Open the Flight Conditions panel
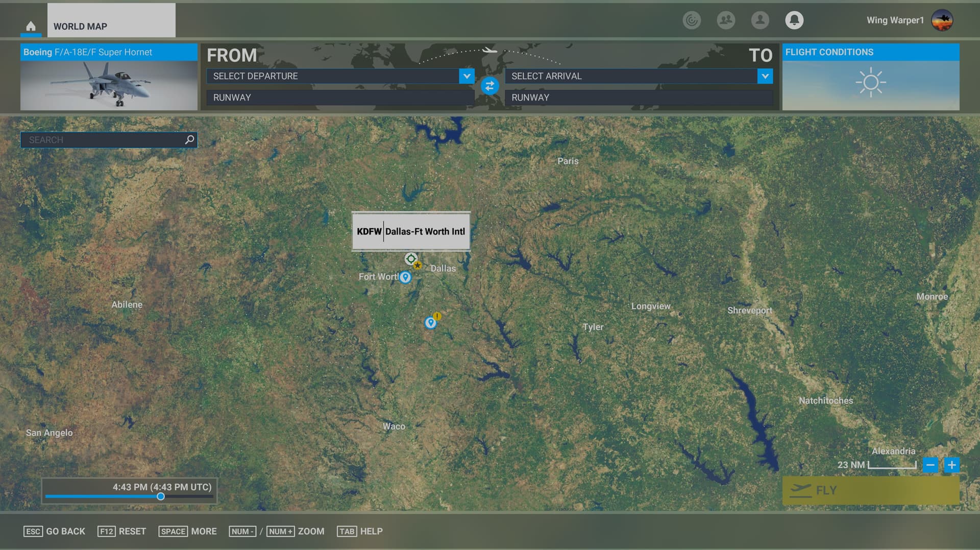The image size is (980, 550). pos(870,77)
